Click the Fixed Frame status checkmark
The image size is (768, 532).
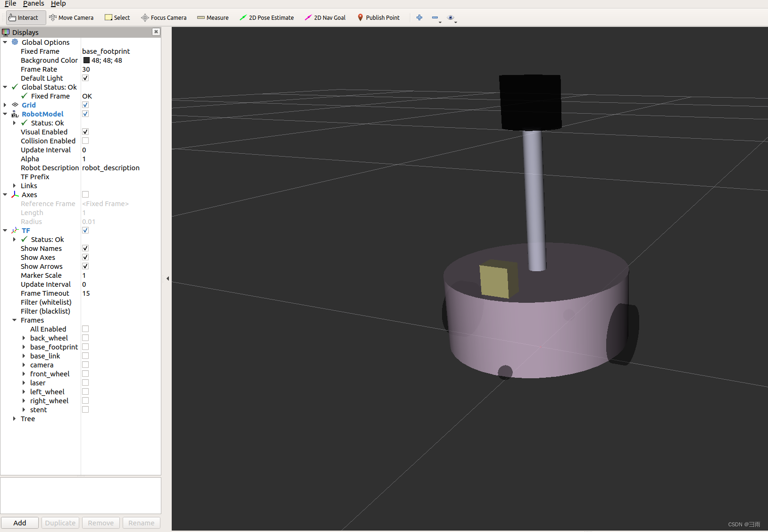pos(25,96)
